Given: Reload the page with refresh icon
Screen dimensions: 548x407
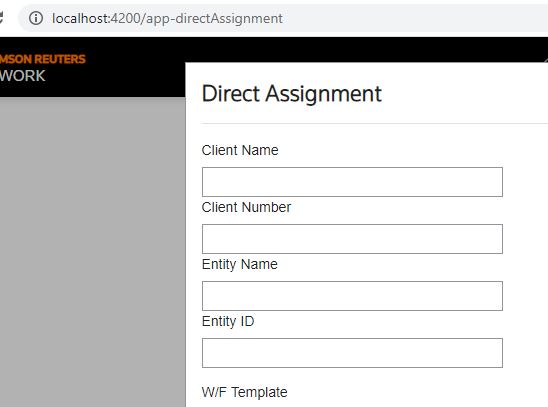Looking at the screenshot, I should [1, 17].
